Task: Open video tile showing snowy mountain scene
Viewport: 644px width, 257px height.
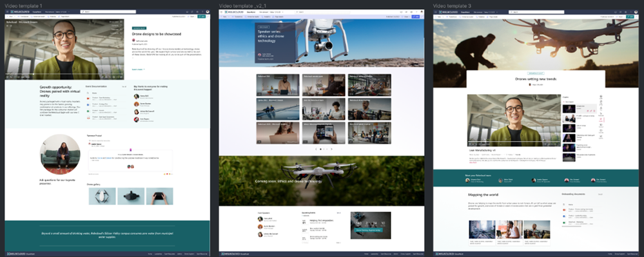Action: point(278,109)
